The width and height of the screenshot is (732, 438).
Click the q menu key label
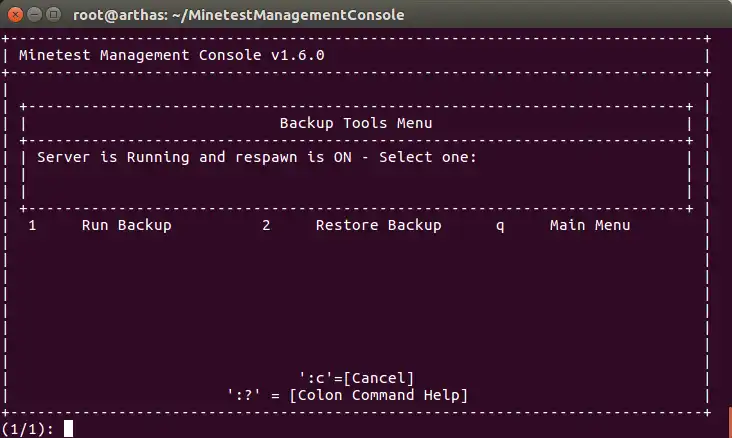[x=500, y=226]
